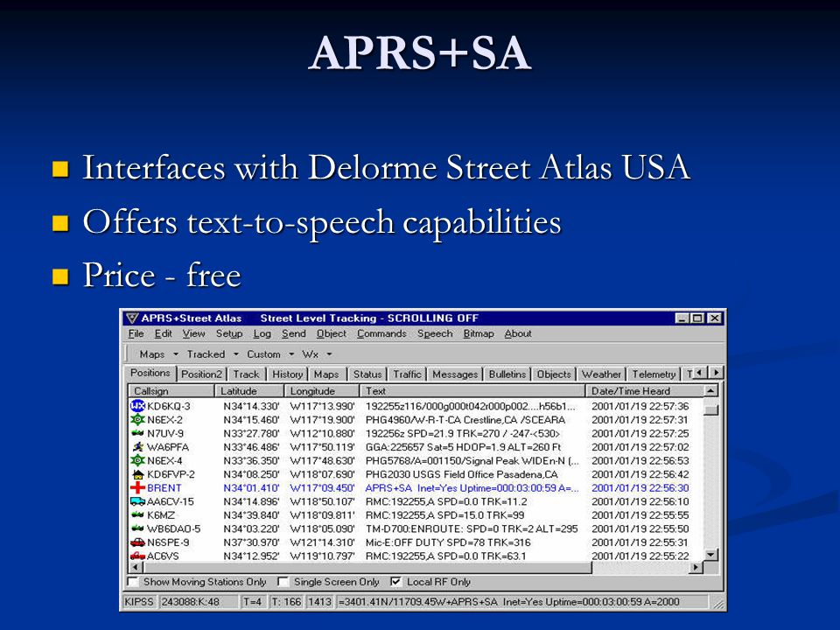Click the digipeater star icon beside N6EX-2
Viewport: 840px width, 630px height.
pos(137,419)
